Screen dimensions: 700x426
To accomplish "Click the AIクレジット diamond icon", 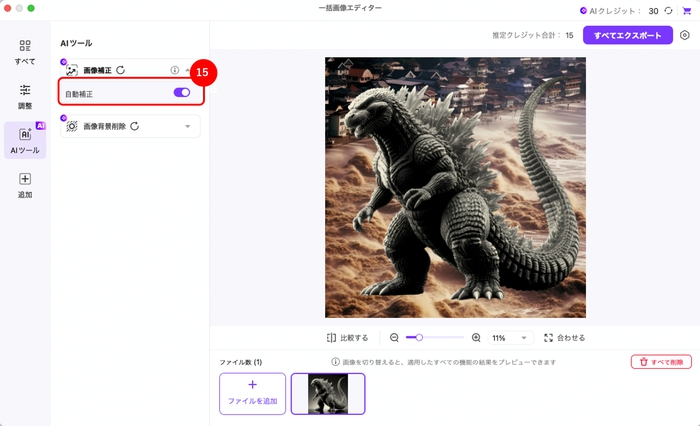I will 583,11.
